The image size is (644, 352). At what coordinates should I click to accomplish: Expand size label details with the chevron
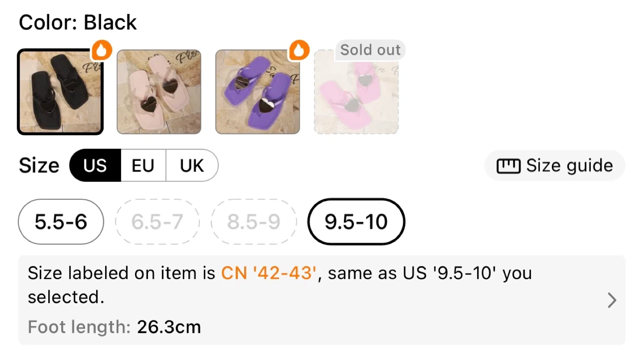pyautogui.click(x=612, y=300)
